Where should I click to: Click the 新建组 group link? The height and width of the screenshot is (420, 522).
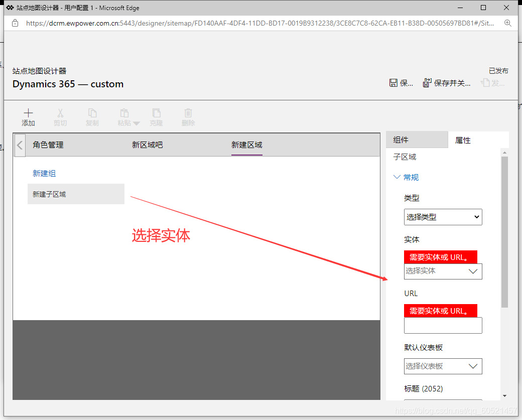(x=44, y=174)
